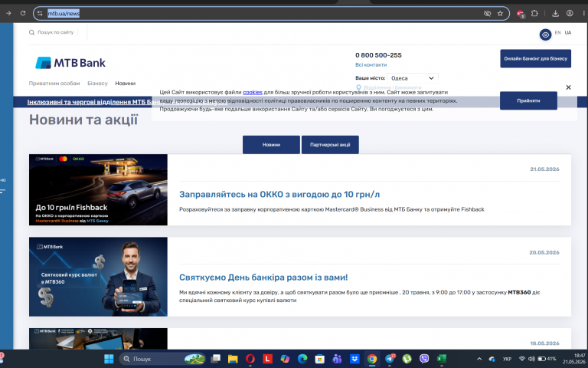Click the branch location pin icon

[358, 87]
